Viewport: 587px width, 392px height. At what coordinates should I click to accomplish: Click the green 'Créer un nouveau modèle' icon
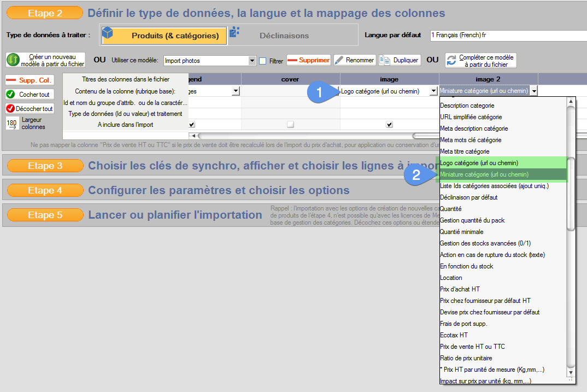tap(13, 60)
